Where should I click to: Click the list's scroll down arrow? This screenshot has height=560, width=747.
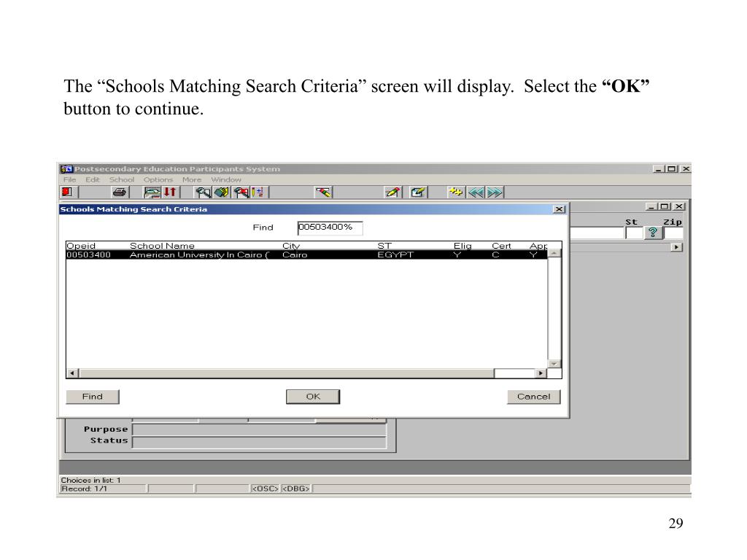(x=554, y=364)
